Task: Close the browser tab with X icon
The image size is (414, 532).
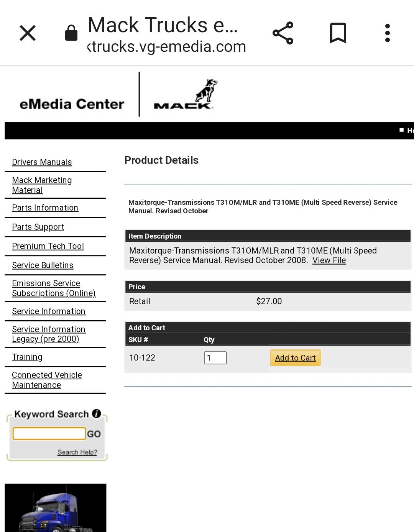Action: tap(28, 33)
